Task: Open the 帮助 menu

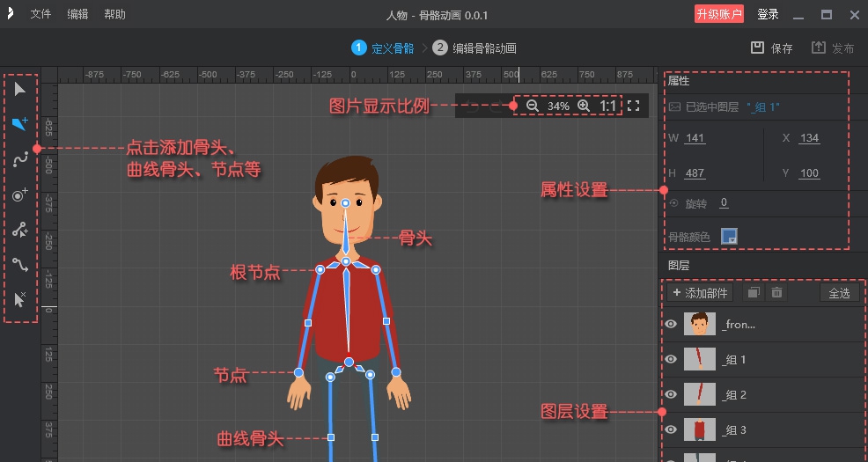Action: point(114,15)
